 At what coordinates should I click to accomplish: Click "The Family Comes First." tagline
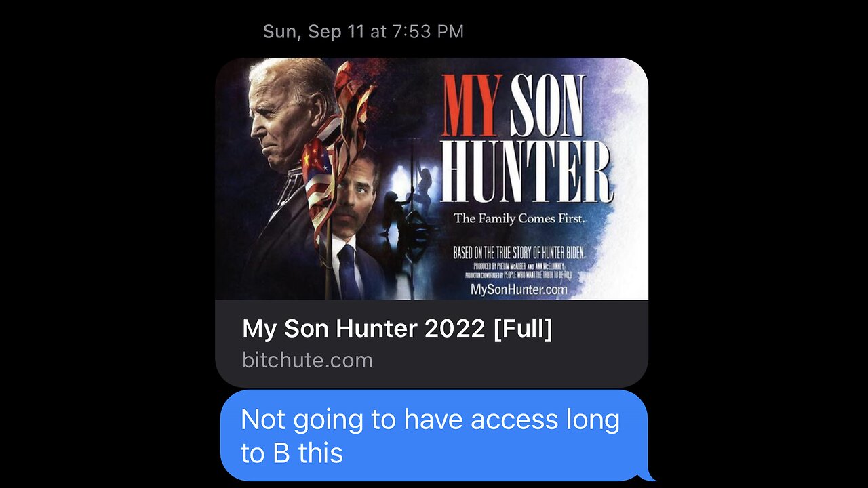pos(519,218)
